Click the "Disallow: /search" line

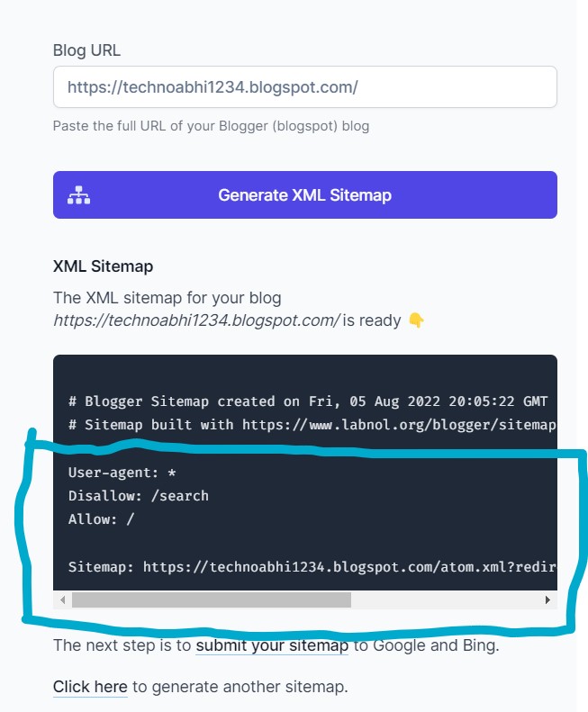point(138,496)
